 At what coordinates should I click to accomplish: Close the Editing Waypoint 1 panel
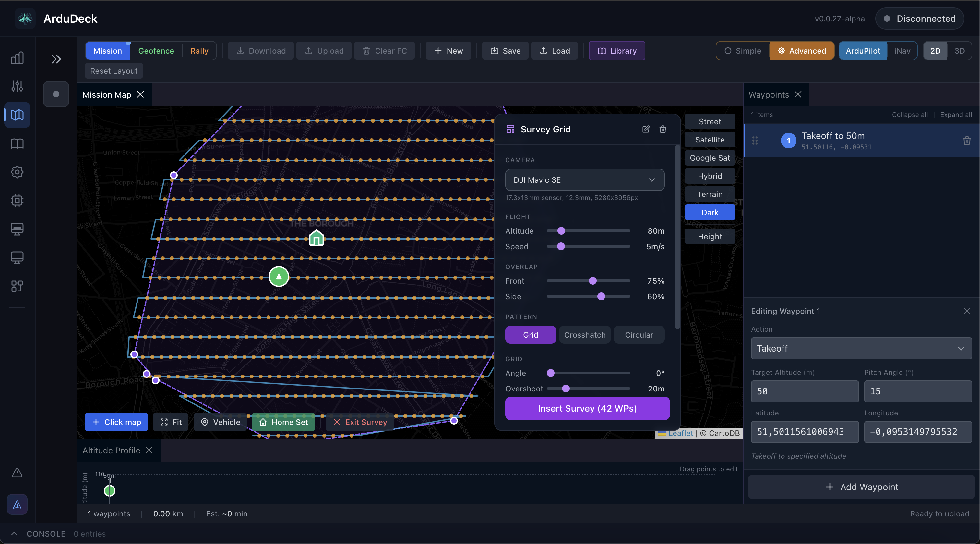967,311
